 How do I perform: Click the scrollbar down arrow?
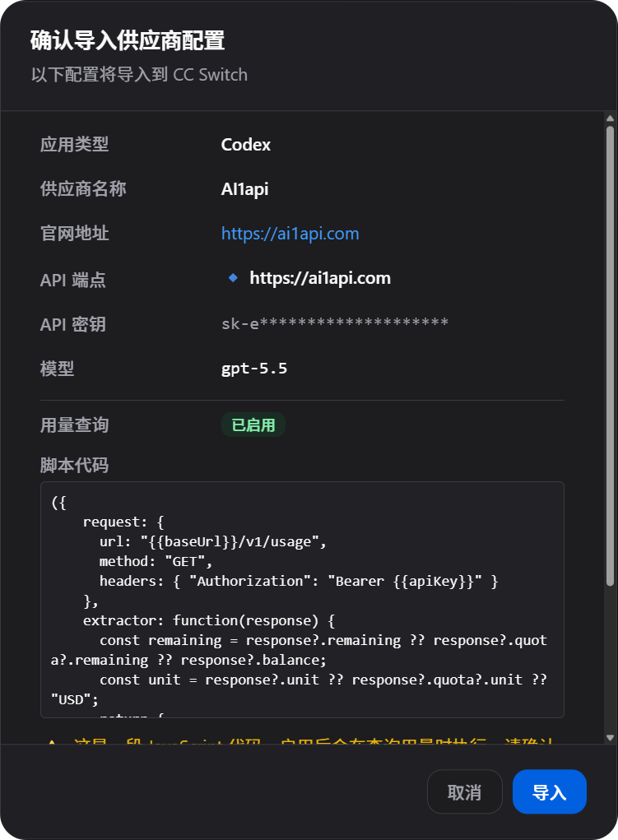click(x=610, y=738)
